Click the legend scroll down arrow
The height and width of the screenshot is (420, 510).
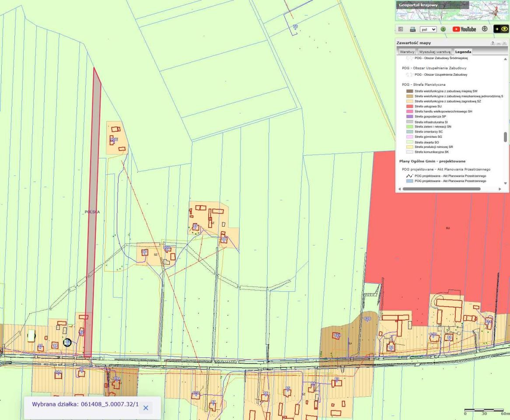(x=506, y=183)
